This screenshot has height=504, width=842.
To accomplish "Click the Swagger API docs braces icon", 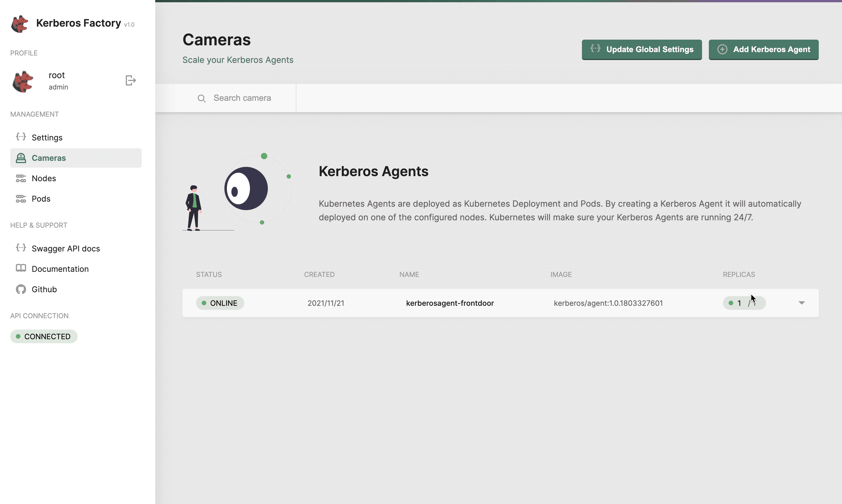I will [21, 248].
